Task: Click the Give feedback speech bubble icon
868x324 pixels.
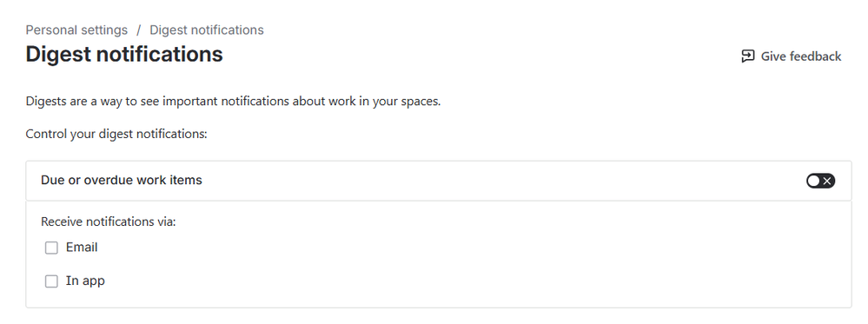Action: tap(748, 56)
